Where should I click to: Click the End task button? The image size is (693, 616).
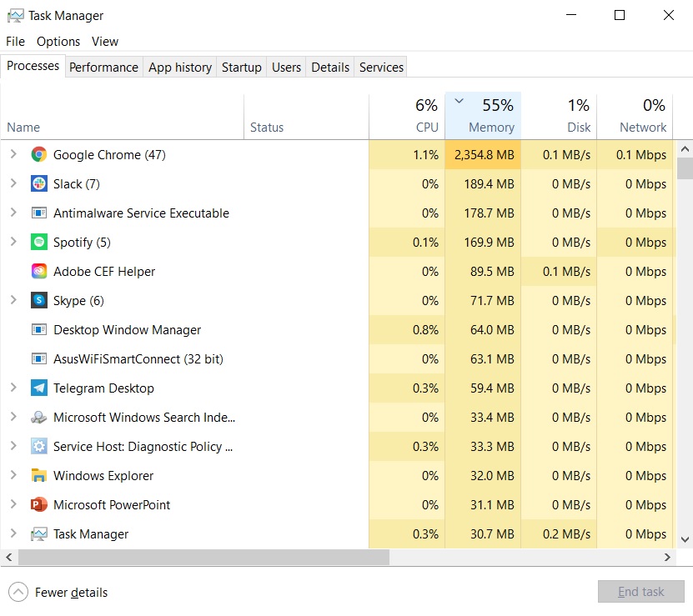pos(640,592)
